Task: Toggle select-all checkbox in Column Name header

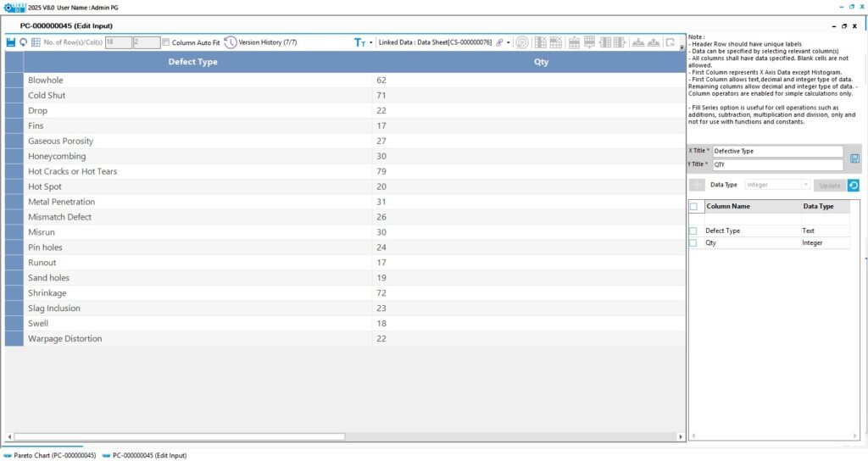Action: pyautogui.click(x=693, y=207)
